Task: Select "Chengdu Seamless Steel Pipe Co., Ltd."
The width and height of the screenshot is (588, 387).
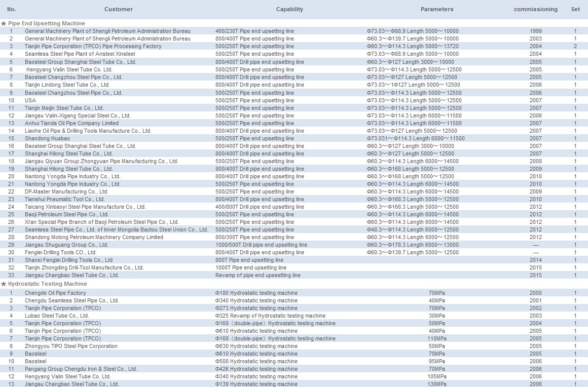Action: click(72, 300)
